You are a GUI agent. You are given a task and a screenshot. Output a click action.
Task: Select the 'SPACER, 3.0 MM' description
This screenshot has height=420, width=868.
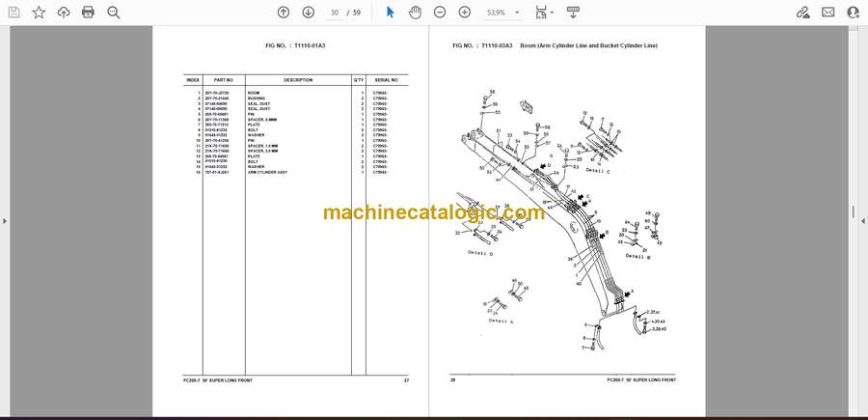tap(263, 151)
